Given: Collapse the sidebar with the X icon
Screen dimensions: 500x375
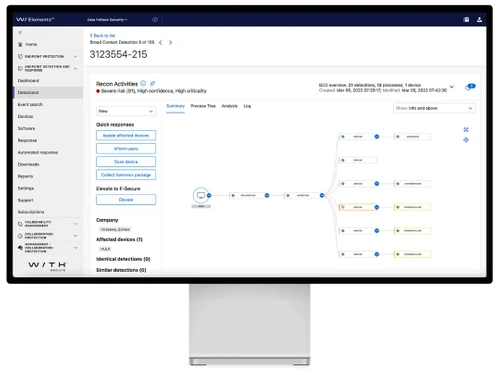Looking at the screenshot, I should click(x=20, y=32).
